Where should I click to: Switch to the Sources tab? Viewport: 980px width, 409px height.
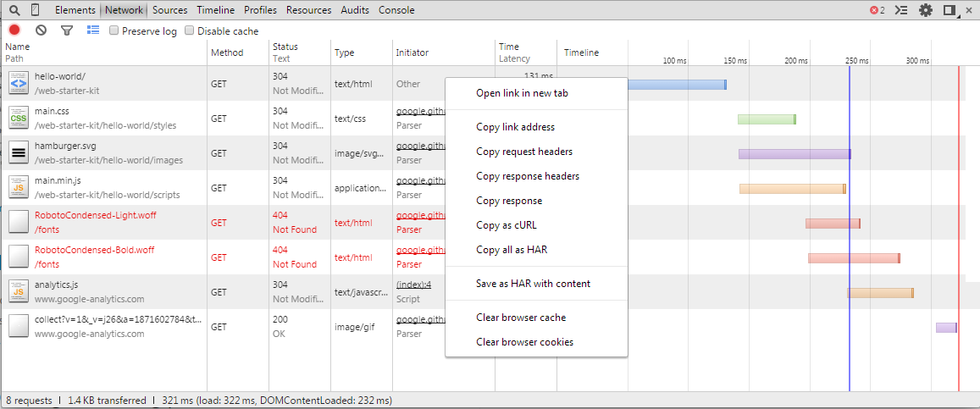click(x=169, y=10)
